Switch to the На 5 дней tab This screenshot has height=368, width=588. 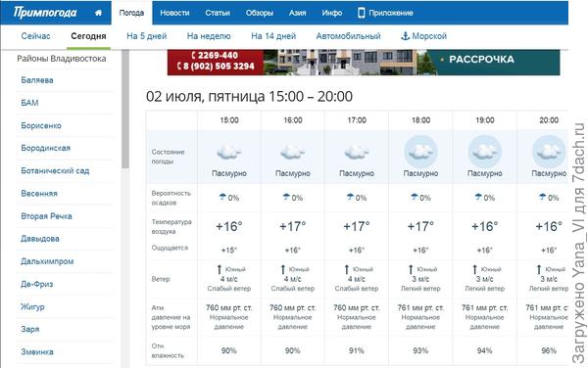coord(147,36)
